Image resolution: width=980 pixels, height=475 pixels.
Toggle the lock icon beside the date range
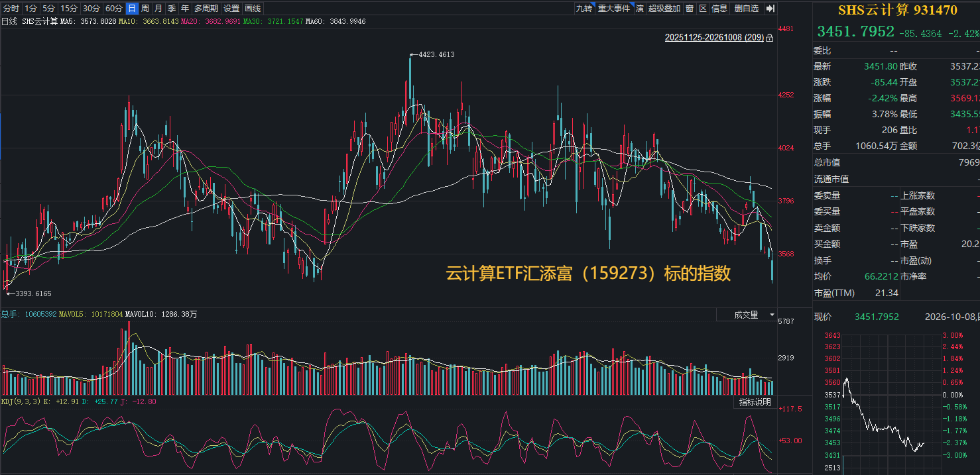769,38
